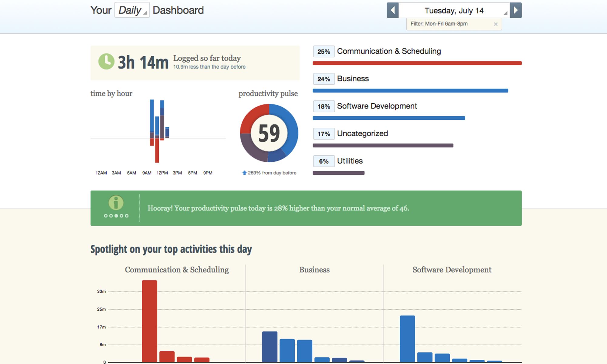Click the productivity pulse score 59
This screenshot has height=364, width=607.
point(269,133)
